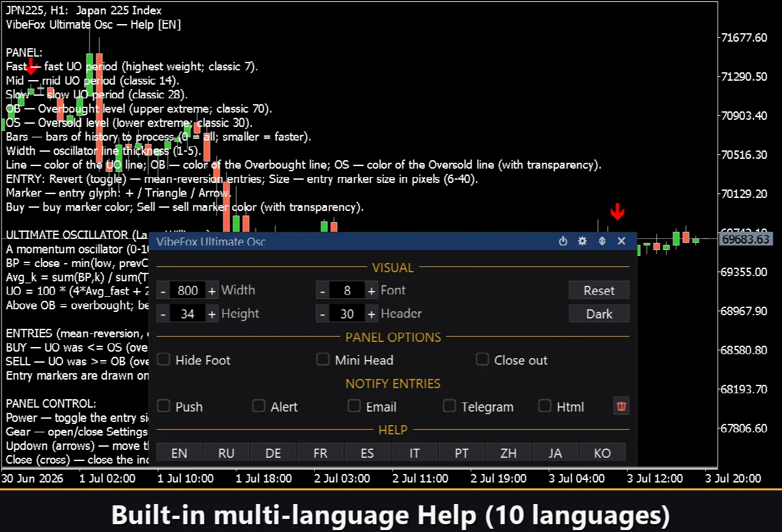Increase Font size with plus button
Viewport: 782px width, 532px height.
pyautogui.click(x=371, y=290)
